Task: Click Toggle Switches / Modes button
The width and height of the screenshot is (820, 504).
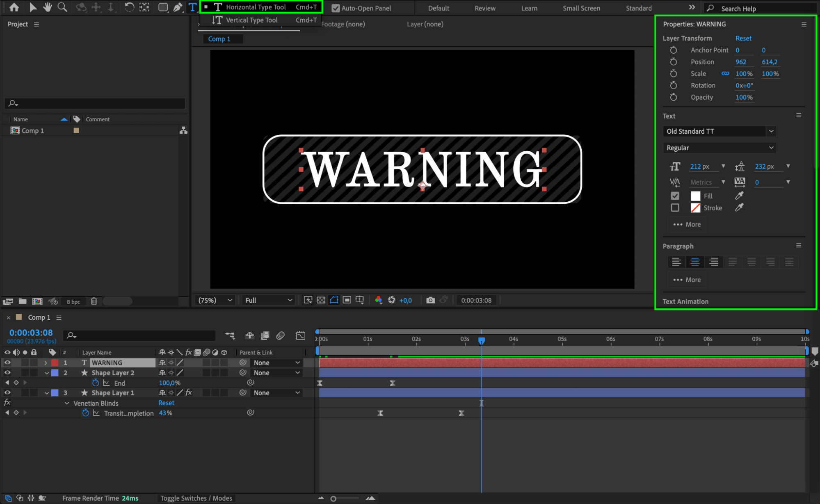Action: 196,498
